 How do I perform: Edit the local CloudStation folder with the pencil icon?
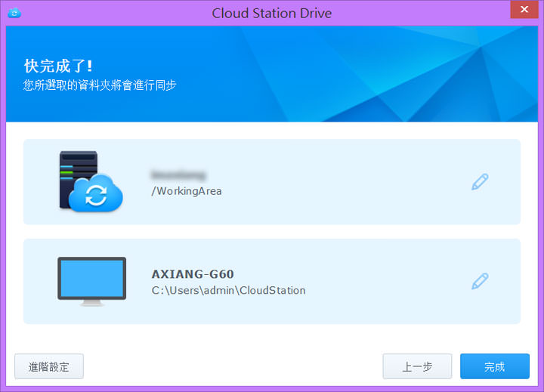(x=480, y=281)
